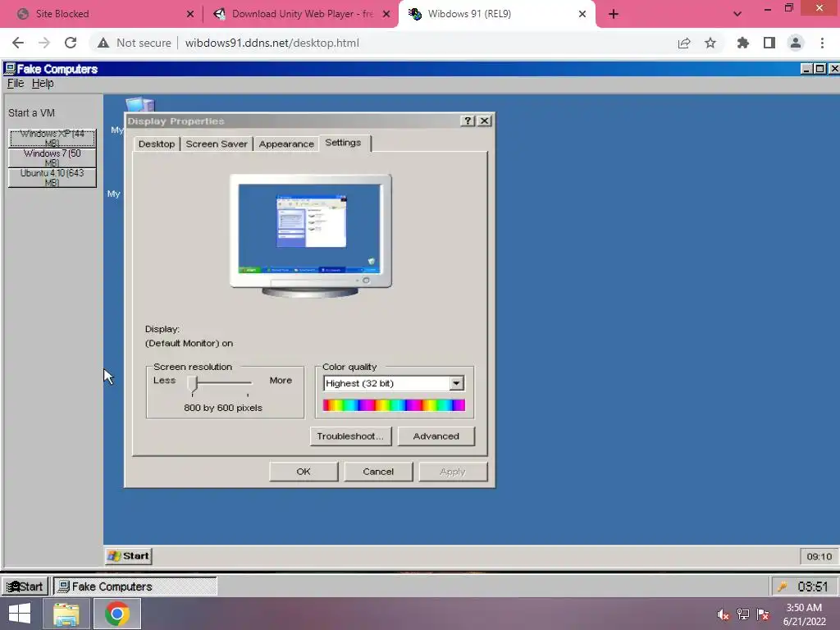Click the Display Properties help question button
840x630 pixels.
(x=468, y=121)
